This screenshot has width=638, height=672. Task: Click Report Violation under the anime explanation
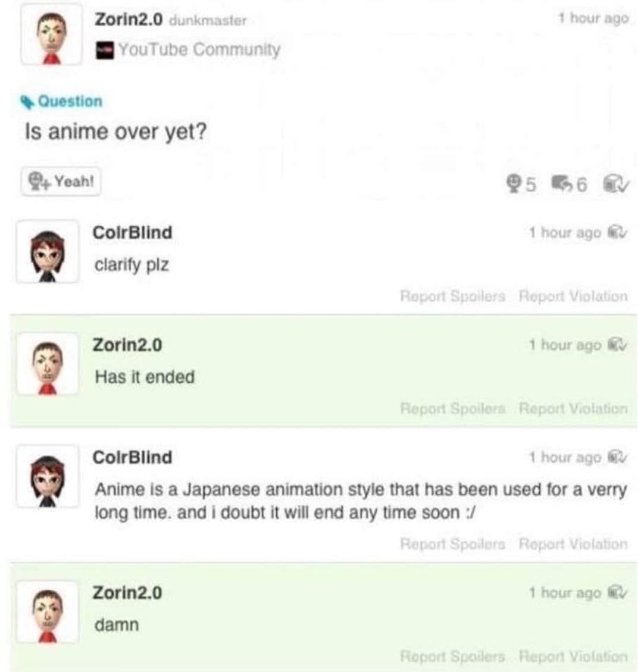click(x=573, y=544)
